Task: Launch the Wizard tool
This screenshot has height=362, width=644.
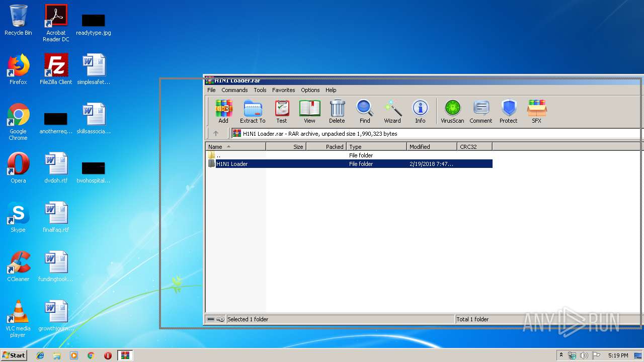Action: click(x=392, y=111)
